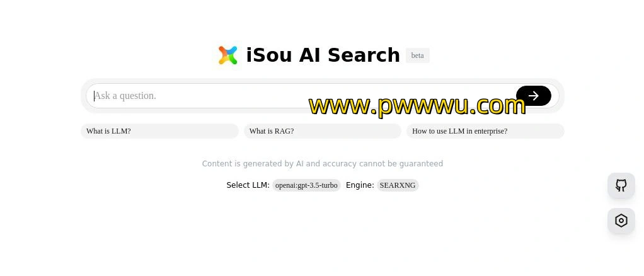
Task: Click the AI accuracy disclaimer text
Action: tap(323, 163)
